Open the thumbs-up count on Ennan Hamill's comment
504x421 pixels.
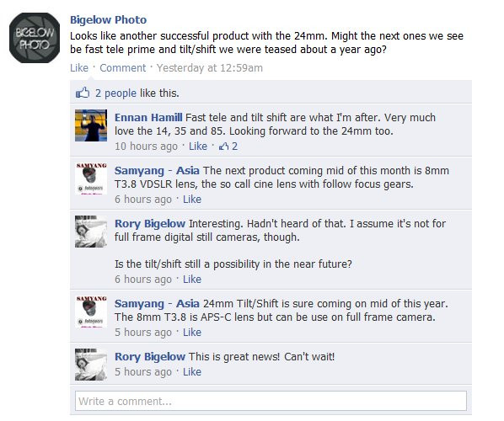pyautogui.click(x=228, y=147)
